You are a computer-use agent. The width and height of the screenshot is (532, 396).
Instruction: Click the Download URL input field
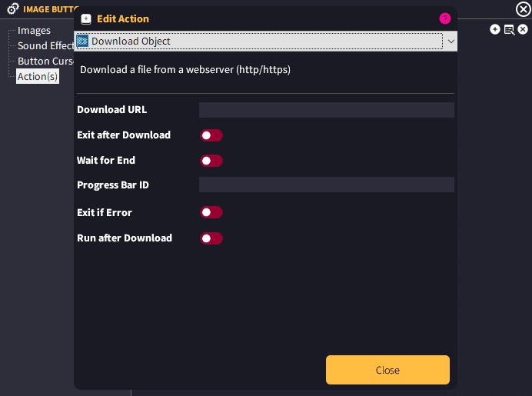tap(327, 110)
